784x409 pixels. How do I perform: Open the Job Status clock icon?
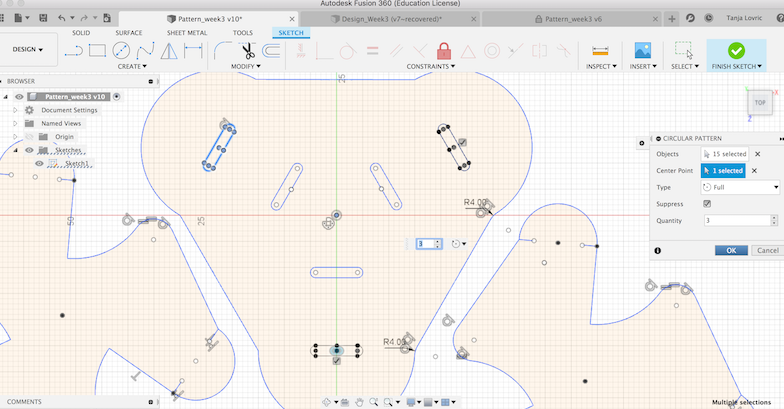coord(708,18)
